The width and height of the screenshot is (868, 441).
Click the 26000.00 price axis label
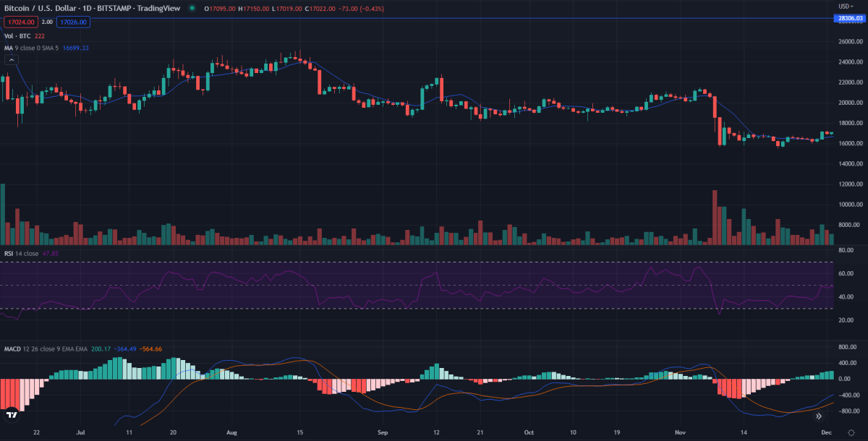point(851,42)
